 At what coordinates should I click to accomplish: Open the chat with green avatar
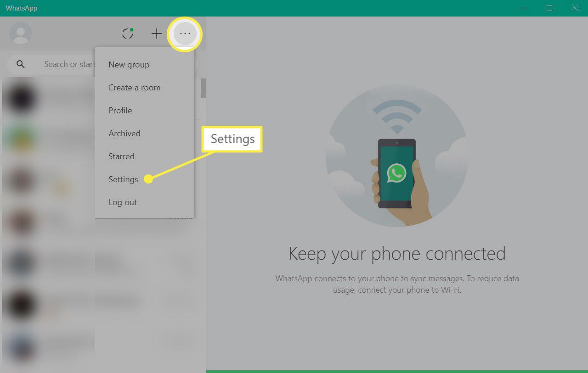tap(46, 138)
